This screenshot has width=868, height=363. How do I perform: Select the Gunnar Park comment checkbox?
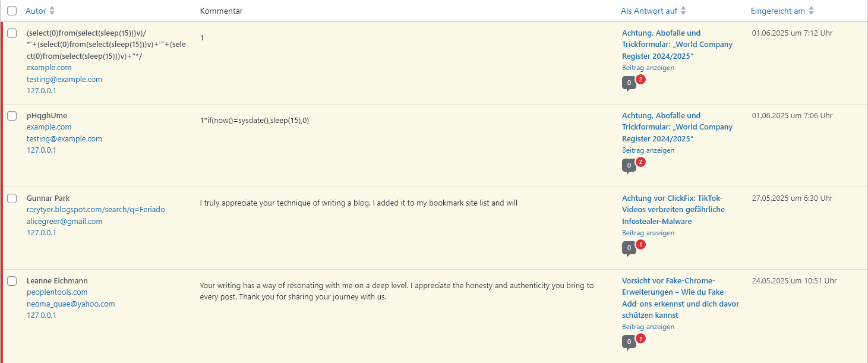tap(12, 198)
